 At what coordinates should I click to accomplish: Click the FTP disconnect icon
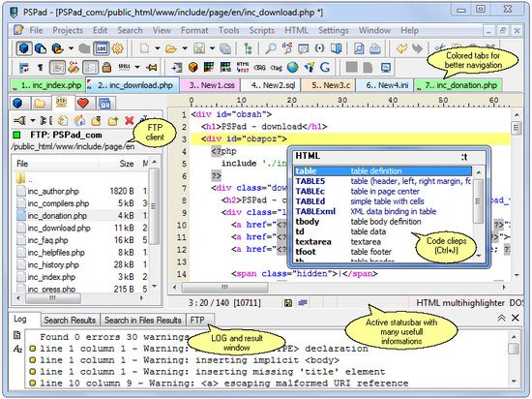click(x=45, y=120)
